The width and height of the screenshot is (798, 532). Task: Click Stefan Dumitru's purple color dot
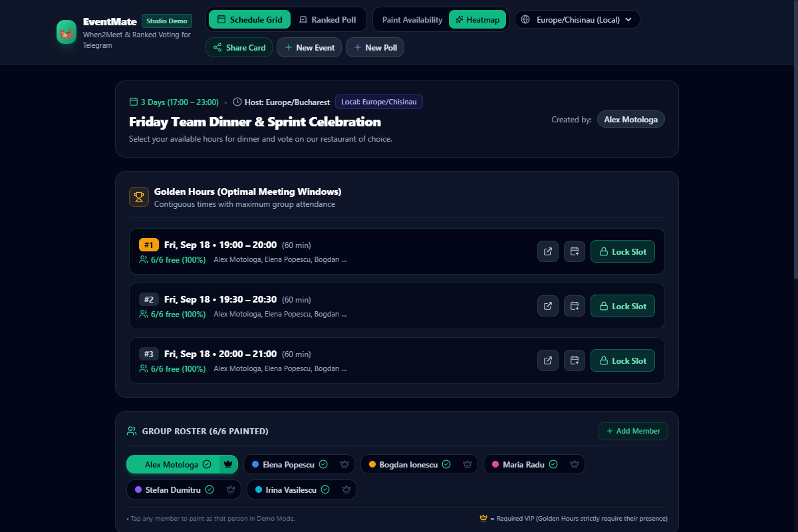[x=138, y=489]
